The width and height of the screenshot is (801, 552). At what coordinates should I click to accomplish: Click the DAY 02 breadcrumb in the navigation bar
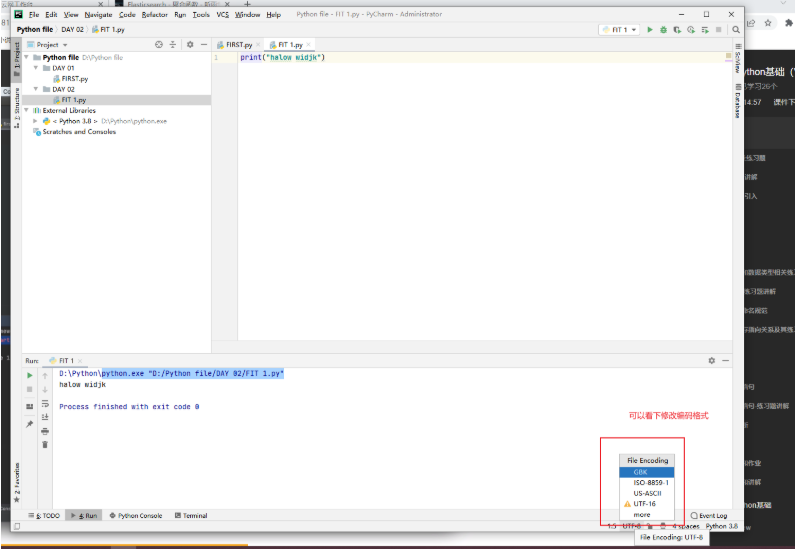click(x=73, y=30)
